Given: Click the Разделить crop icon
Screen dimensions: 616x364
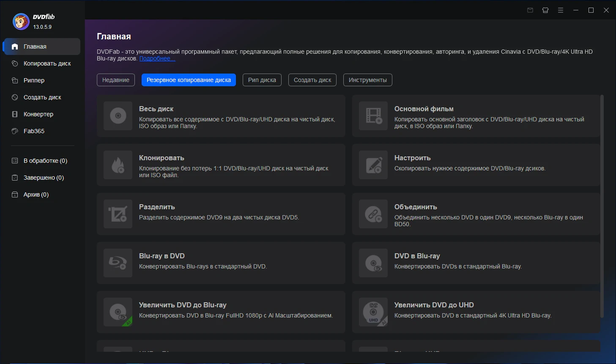Looking at the screenshot, I should pos(118,214).
